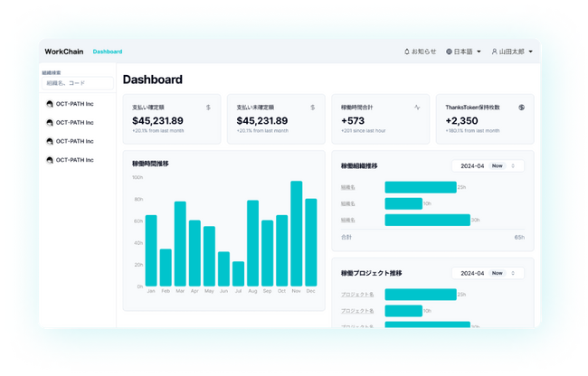Open the 2024-04 selector in 稼働プロジェクト推移
Image resolution: width=588 pixels, height=376 pixels.
point(488,273)
